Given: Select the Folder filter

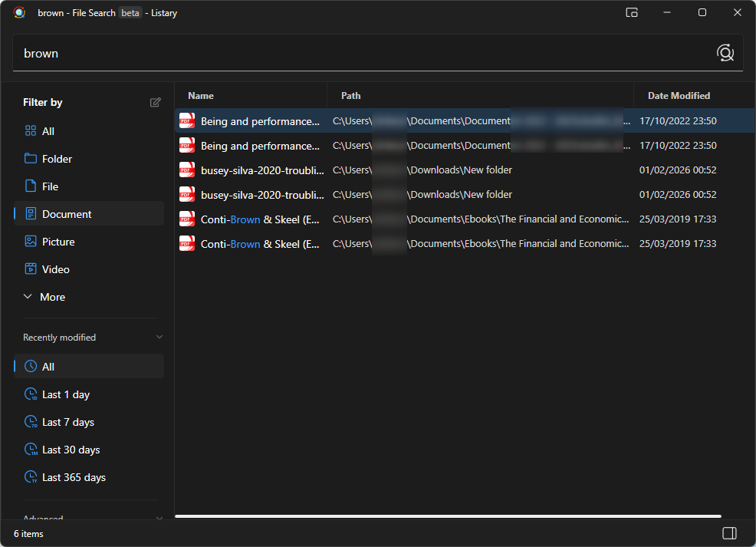Looking at the screenshot, I should 57,159.
